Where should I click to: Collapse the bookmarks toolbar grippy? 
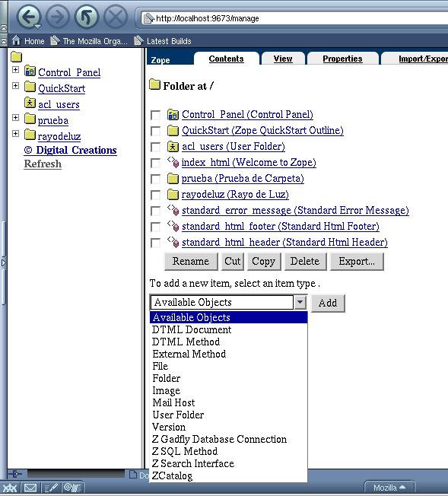(4, 41)
